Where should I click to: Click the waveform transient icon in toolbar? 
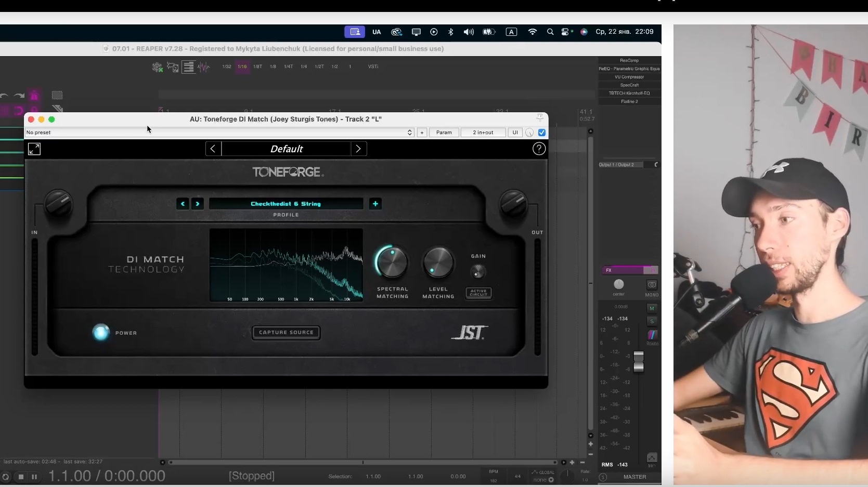point(203,67)
